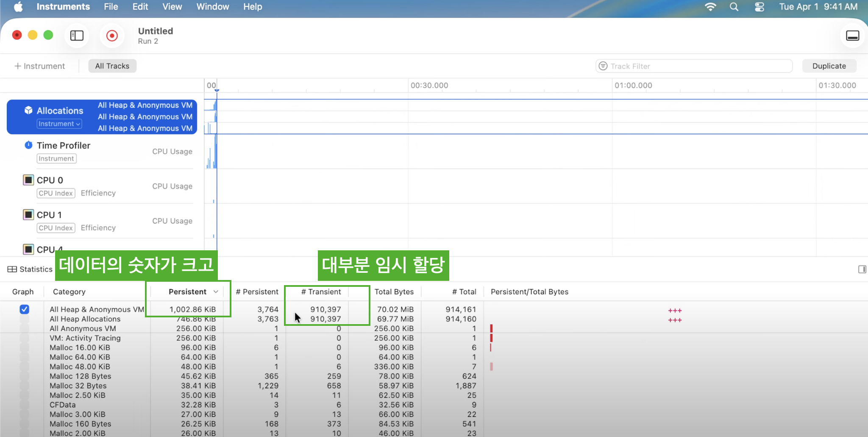This screenshot has height=437, width=868.
Task: Open the Edit menu
Action: click(x=140, y=7)
